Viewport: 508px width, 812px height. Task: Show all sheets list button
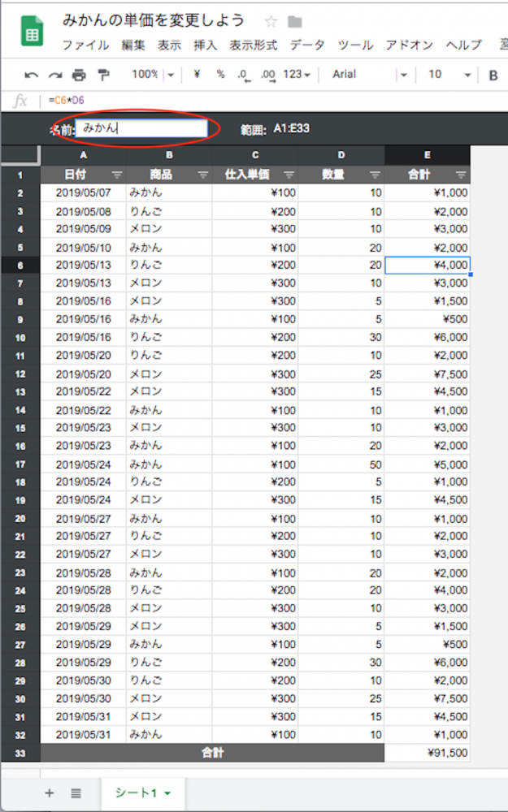(76, 793)
